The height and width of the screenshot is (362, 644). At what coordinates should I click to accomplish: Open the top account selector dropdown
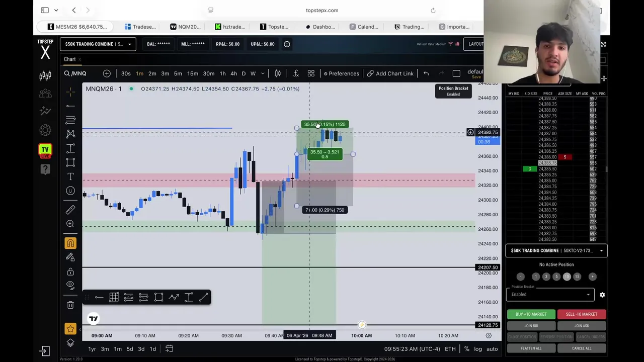(98, 44)
